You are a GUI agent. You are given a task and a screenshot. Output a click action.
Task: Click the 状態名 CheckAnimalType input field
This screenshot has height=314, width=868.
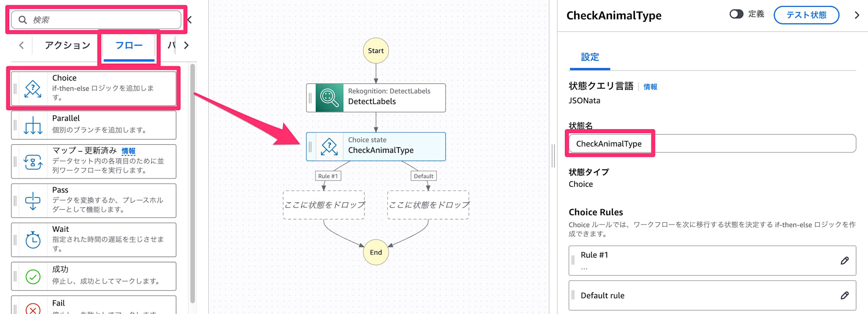[712, 144]
